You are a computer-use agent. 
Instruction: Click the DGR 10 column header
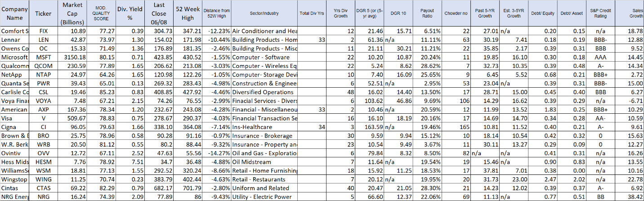[398, 13]
